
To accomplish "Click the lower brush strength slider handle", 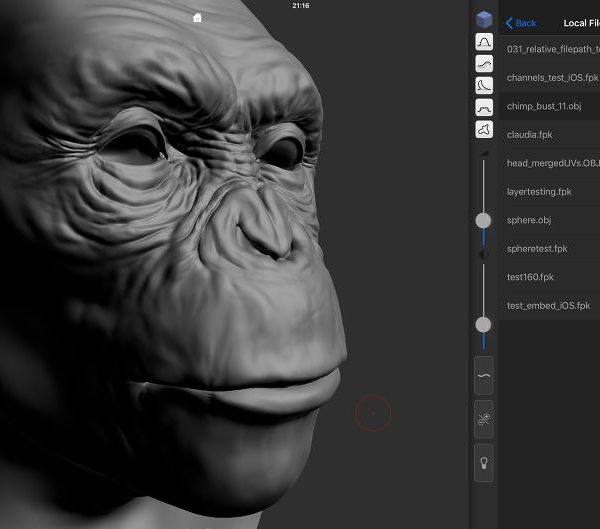I will [x=483, y=324].
